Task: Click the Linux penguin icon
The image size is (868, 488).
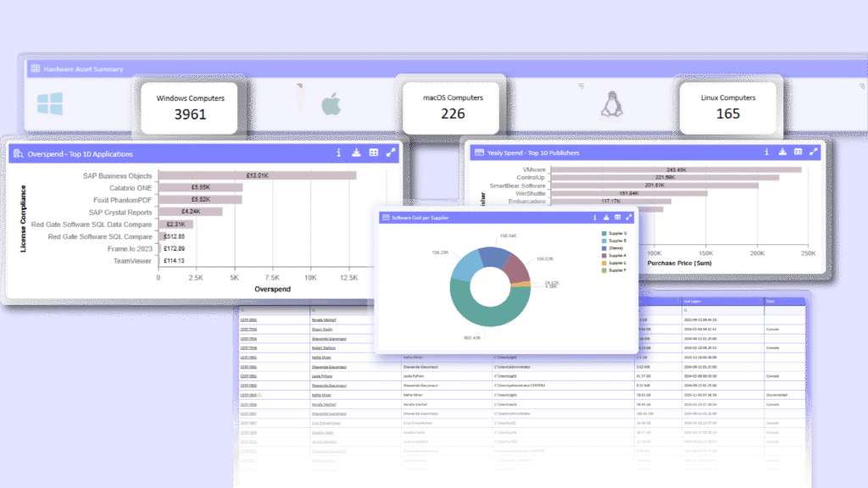Action: 612,104
